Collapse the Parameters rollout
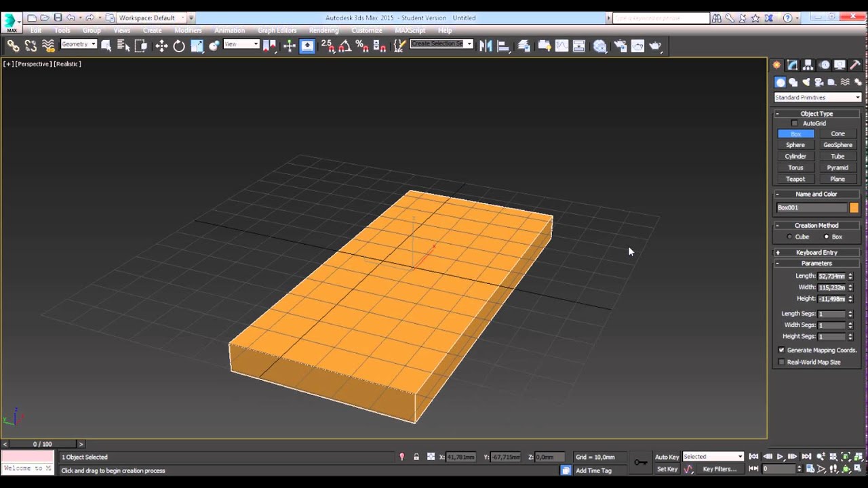The height and width of the screenshot is (488, 868). [x=816, y=263]
